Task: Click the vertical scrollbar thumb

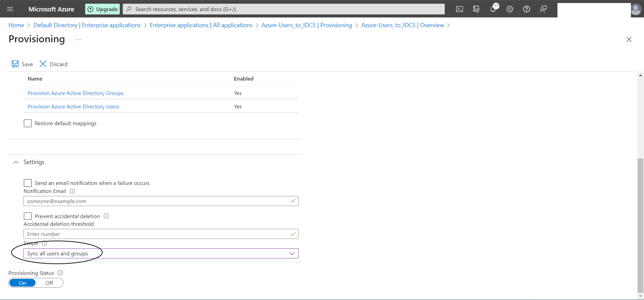Action: [640, 225]
